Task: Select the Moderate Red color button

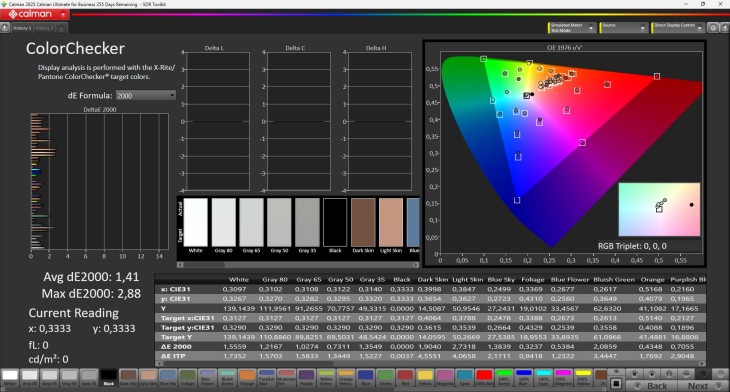Action: (x=287, y=378)
